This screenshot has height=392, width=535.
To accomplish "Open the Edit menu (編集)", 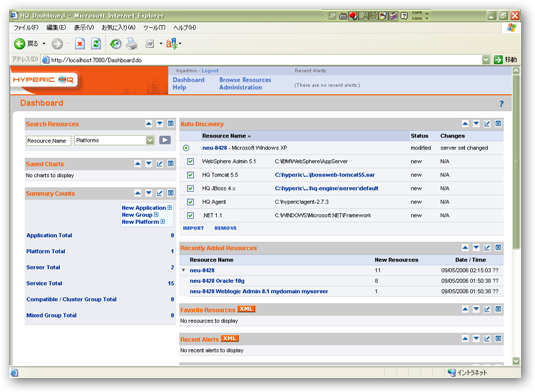I will click(x=56, y=28).
